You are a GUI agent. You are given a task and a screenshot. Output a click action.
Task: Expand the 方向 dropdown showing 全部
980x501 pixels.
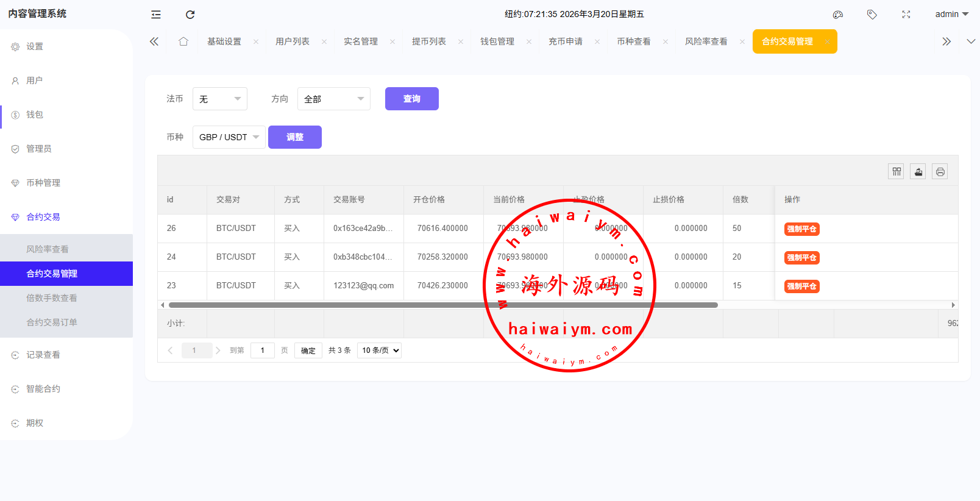click(334, 99)
